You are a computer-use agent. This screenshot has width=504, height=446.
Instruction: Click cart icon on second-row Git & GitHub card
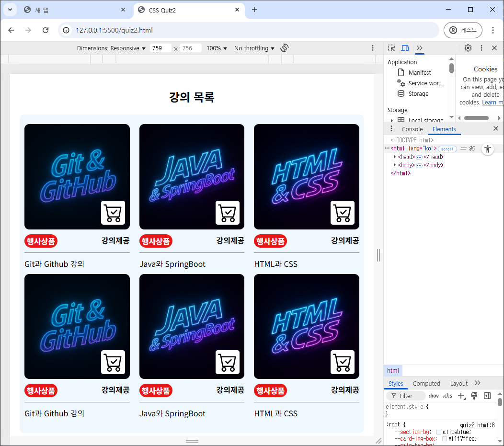coord(113,362)
